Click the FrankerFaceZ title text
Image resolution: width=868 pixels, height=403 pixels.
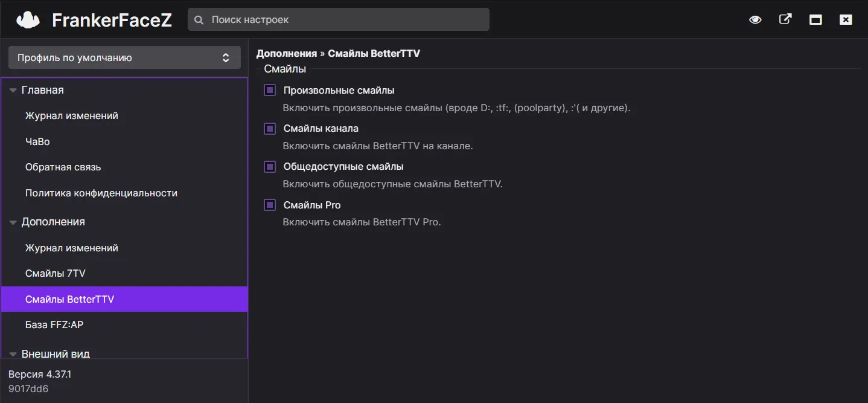coord(112,21)
